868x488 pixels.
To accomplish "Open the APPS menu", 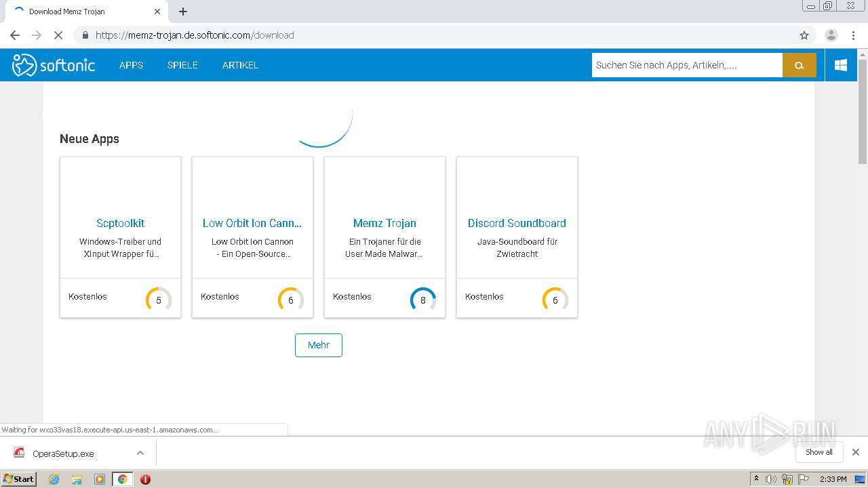I will point(131,65).
